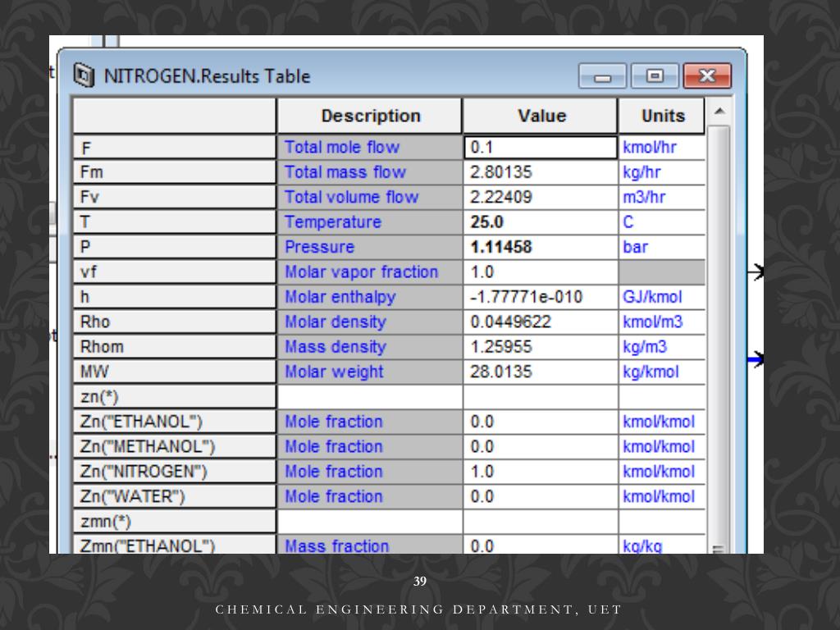Click the bar pressure units cell
840x630 pixels.
(x=662, y=247)
